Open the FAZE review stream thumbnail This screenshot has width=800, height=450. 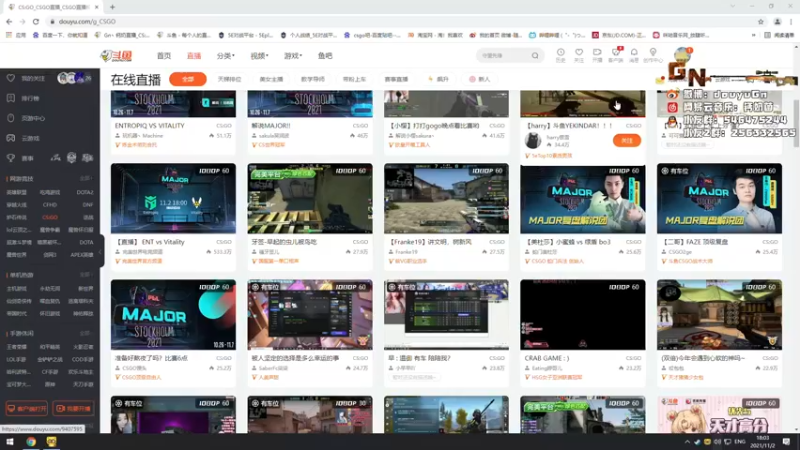pyautogui.click(x=719, y=198)
